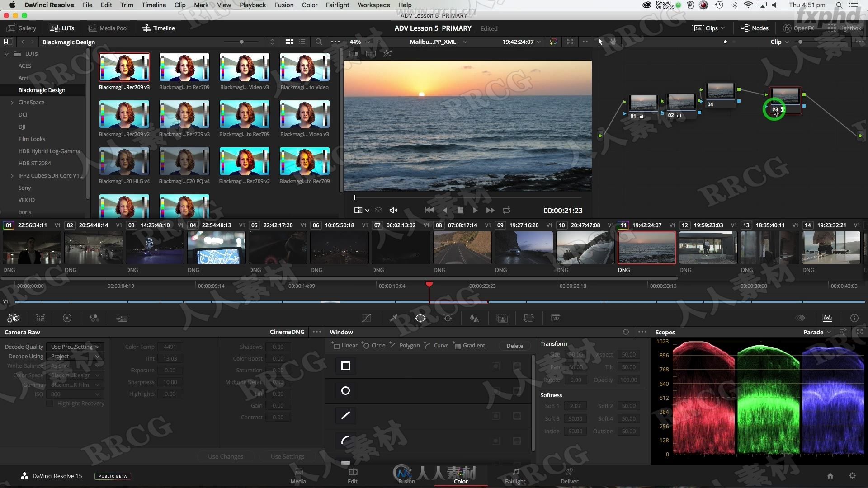Screen dimensions: 868x488
Task: Open the LUT browser search icon
Action: click(x=319, y=42)
